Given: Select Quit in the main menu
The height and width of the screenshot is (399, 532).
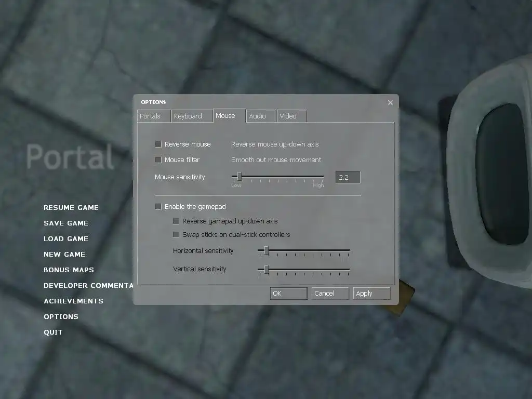Looking at the screenshot, I should tap(53, 332).
